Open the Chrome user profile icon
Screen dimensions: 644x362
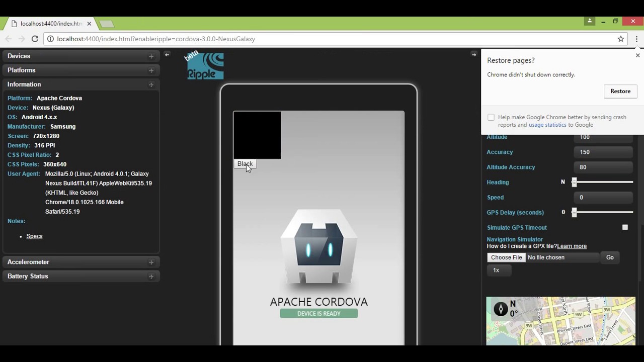[x=589, y=21]
